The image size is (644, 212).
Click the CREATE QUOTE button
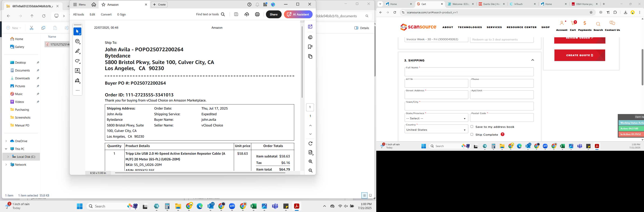point(580,55)
